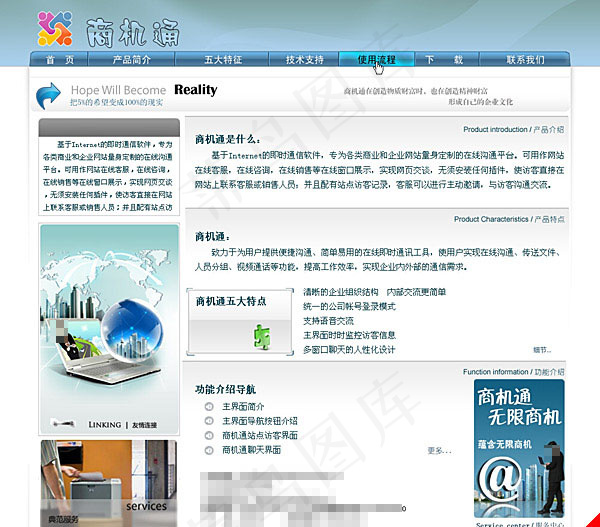
Task: Click the 商机通是什么 heading
Action: tap(228, 140)
